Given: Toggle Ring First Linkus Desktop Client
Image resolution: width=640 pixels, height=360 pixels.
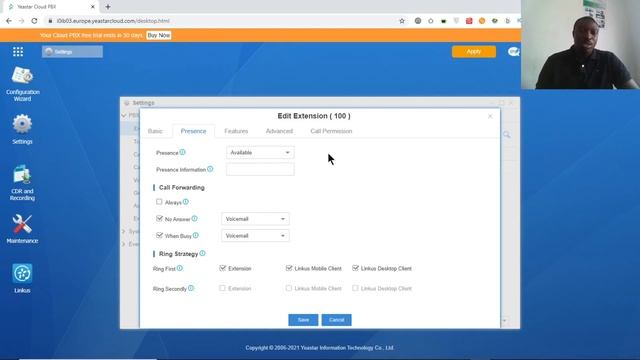Looking at the screenshot, I should pos(355,268).
